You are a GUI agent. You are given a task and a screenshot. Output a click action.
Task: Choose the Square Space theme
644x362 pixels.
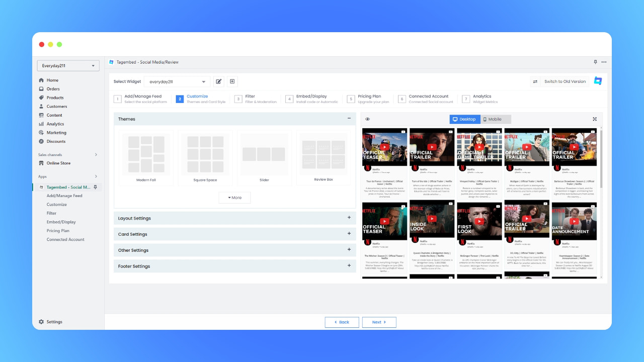(205, 158)
